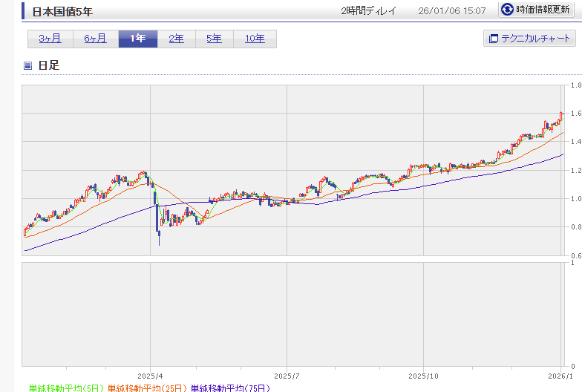Click the 2025/7 date axis marker

coord(287,375)
